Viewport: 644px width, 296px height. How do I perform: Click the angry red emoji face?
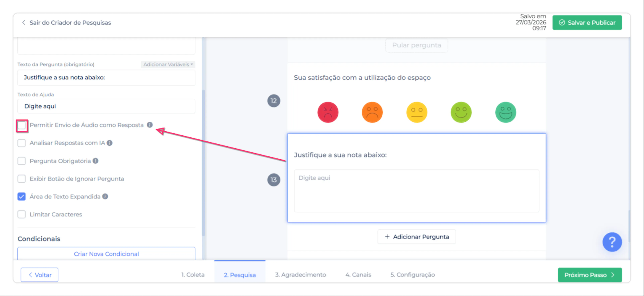[328, 112]
